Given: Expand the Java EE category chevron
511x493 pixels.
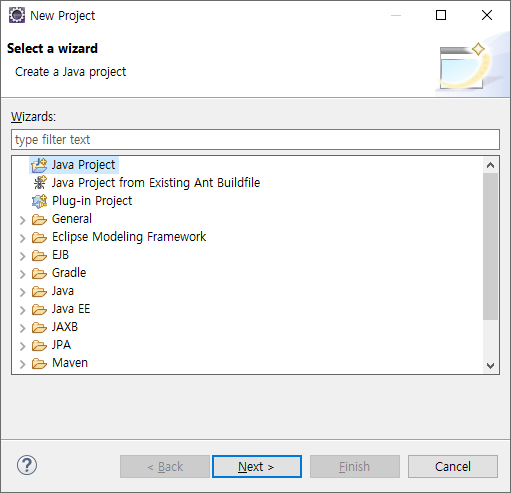Looking at the screenshot, I should coord(22,310).
